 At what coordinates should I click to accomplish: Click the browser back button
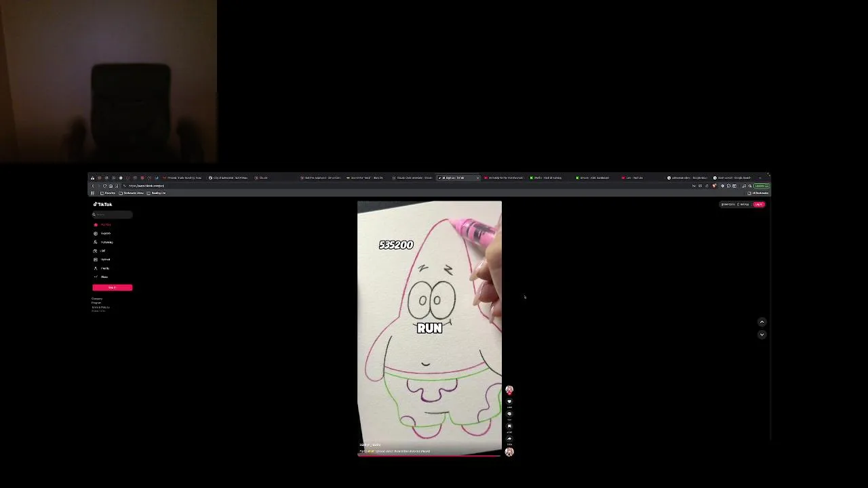click(x=93, y=186)
